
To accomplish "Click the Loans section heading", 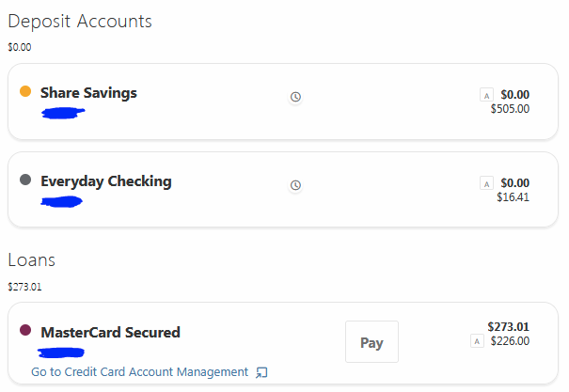I will (x=32, y=259).
